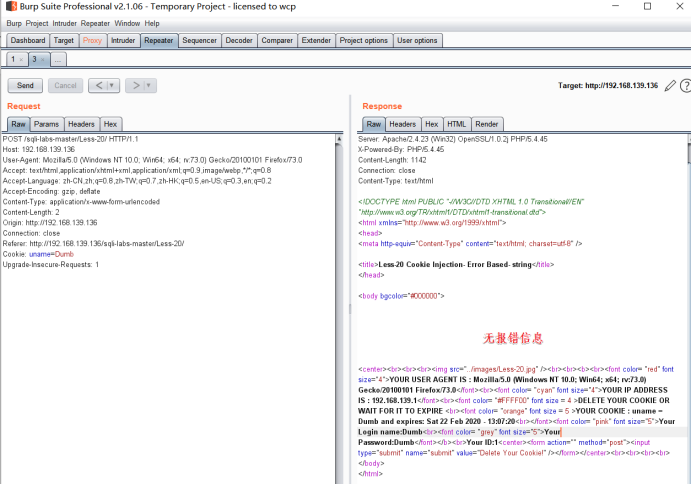Select the Response Raw tab
This screenshot has height=485, width=691.
point(374,124)
